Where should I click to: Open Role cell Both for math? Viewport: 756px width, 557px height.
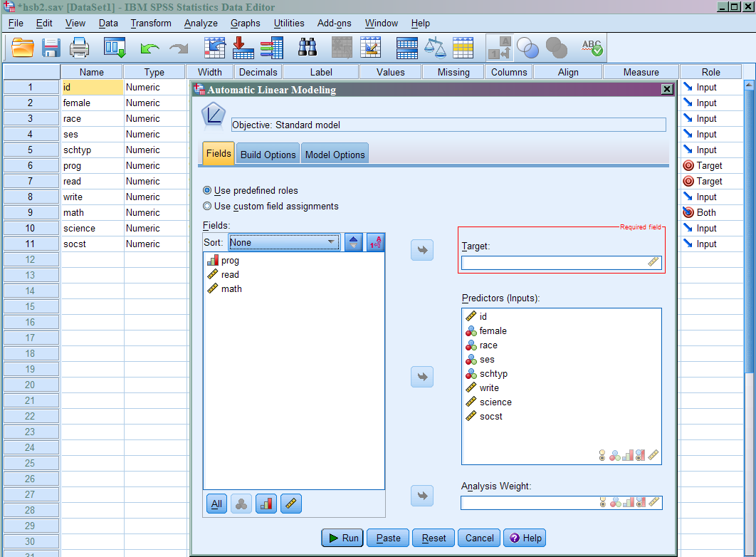pos(710,213)
